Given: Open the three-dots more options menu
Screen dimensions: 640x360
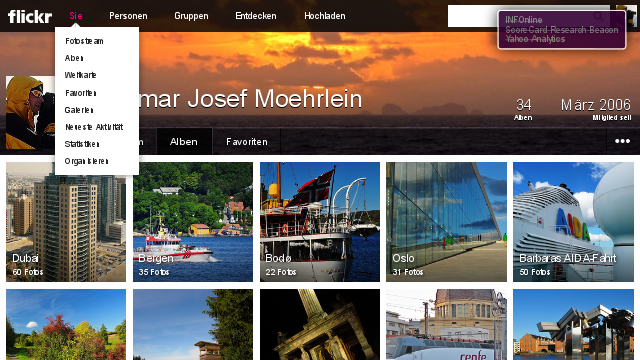Looking at the screenshot, I should pyautogui.click(x=622, y=141).
